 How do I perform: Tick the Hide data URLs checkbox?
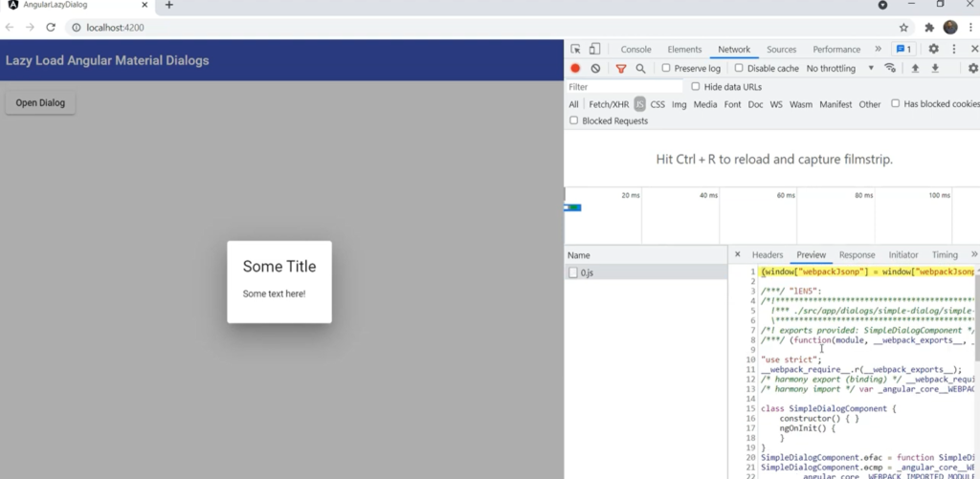pyautogui.click(x=696, y=87)
